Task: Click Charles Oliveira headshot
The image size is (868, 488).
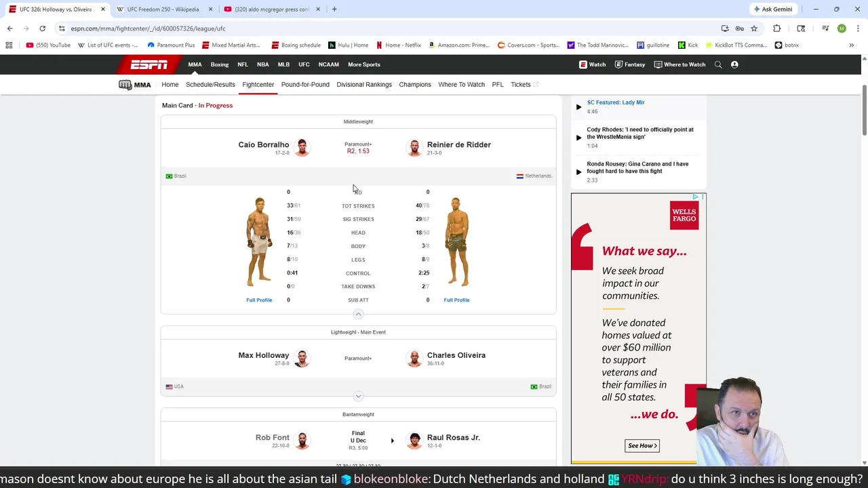Action: (x=414, y=359)
